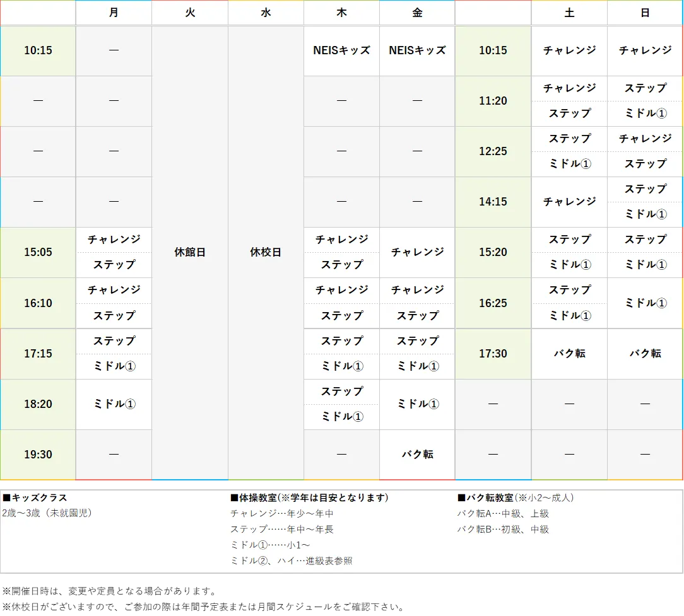Click Friday 15:05 チャレンジ class cell

click(417, 252)
